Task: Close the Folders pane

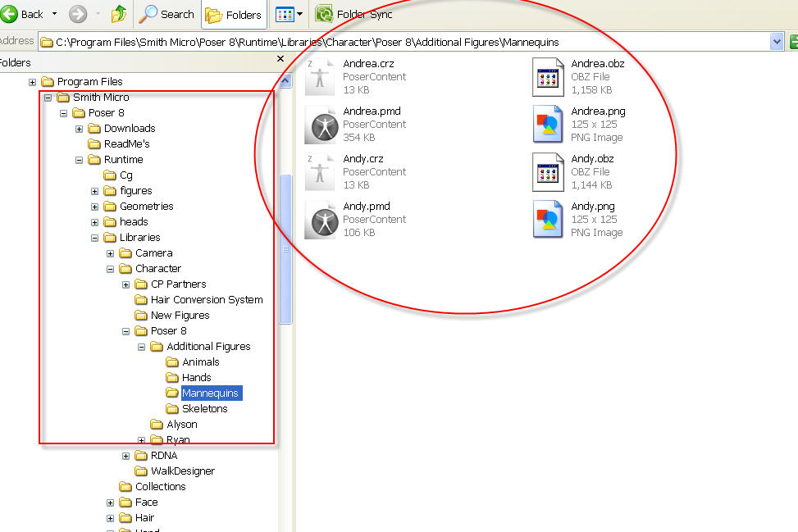Action: point(280,59)
